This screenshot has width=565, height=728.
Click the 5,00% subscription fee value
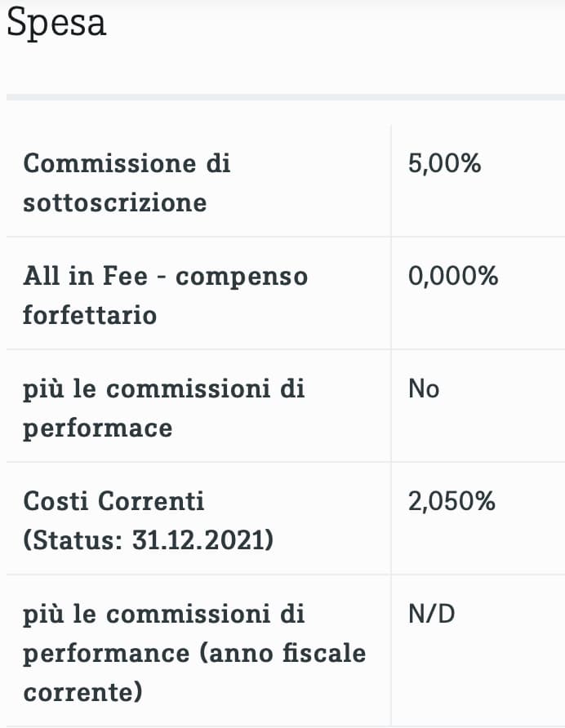pyautogui.click(x=444, y=163)
